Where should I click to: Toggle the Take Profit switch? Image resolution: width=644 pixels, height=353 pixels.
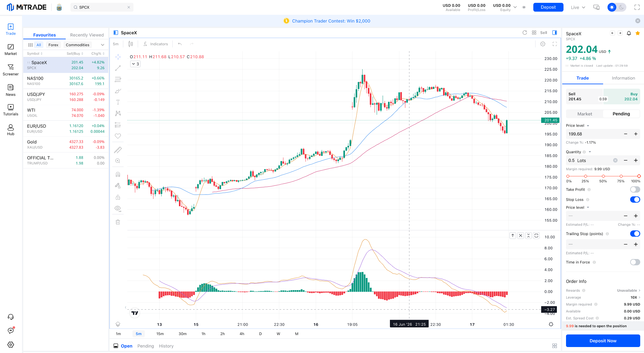coord(635,190)
